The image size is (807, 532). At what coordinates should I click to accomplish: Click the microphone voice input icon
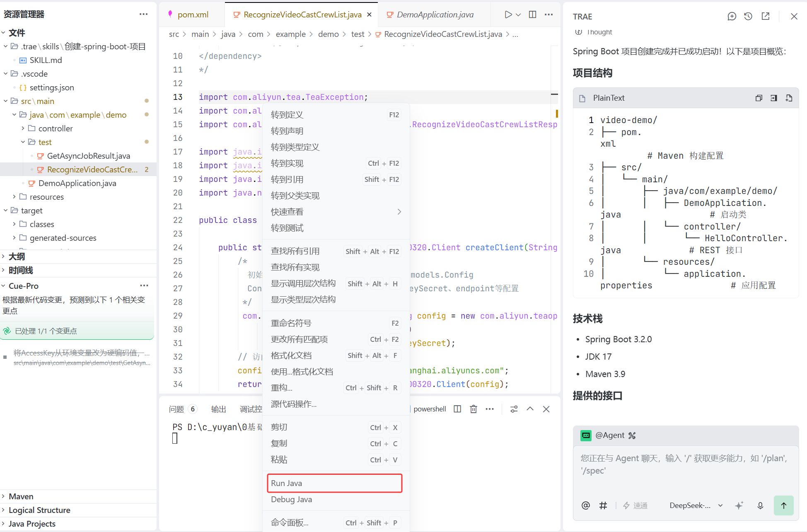coord(760,505)
